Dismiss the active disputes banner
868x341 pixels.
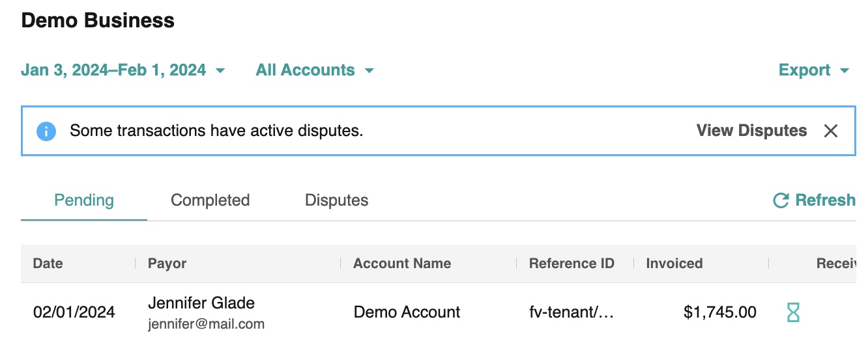(830, 131)
